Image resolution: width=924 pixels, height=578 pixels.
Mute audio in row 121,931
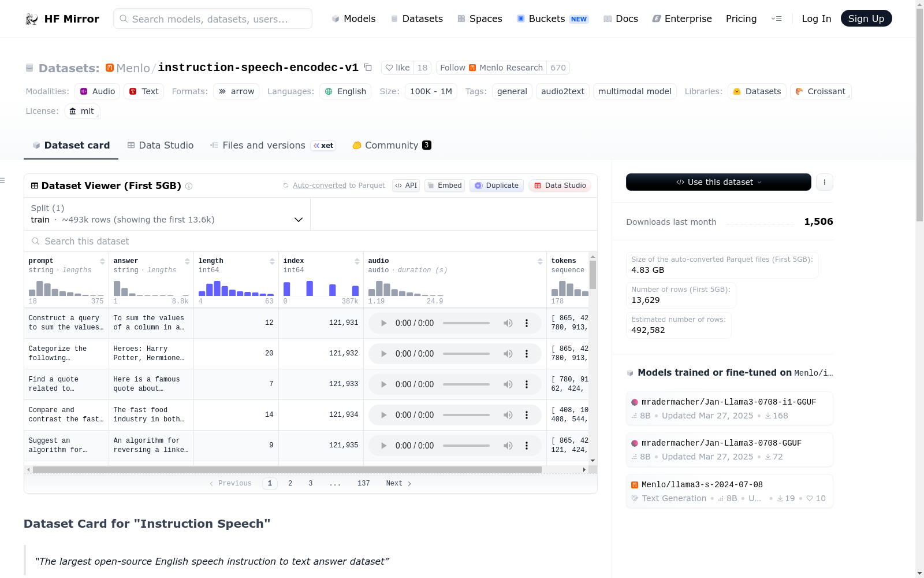coord(508,323)
